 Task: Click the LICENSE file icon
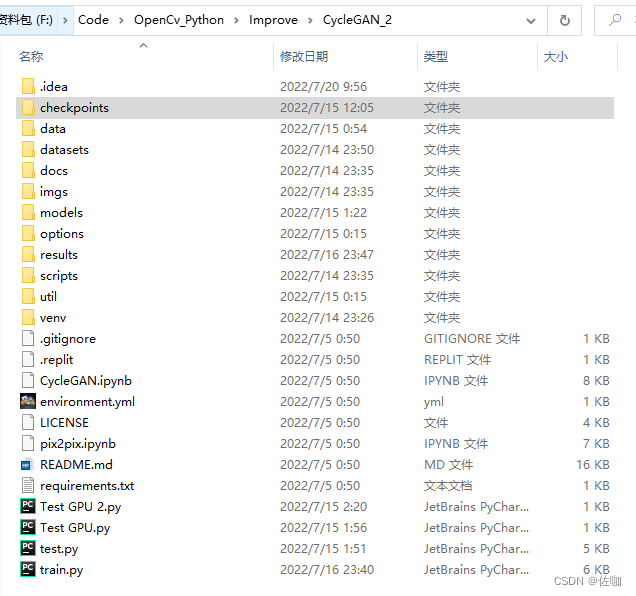28,422
